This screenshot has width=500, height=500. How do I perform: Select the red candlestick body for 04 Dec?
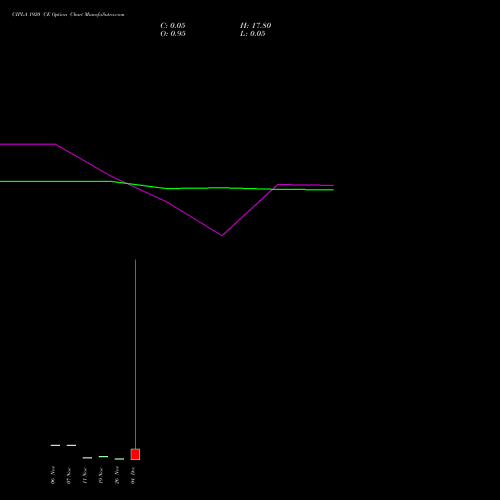(135, 454)
